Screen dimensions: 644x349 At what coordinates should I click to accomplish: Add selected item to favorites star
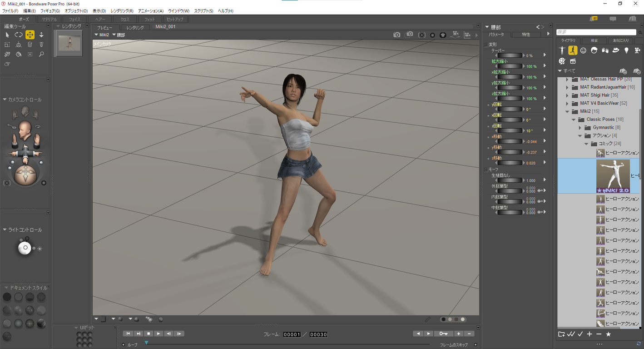pyautogui.click(x=608, y=334)
